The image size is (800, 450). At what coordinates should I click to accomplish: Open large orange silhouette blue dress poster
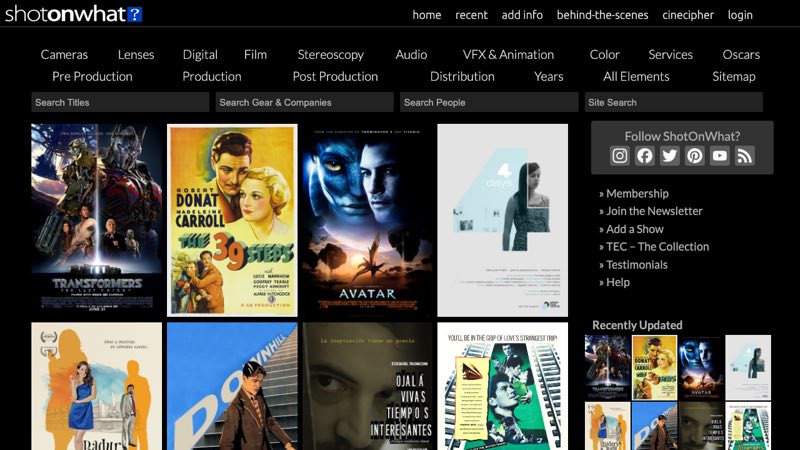(96, 386)
